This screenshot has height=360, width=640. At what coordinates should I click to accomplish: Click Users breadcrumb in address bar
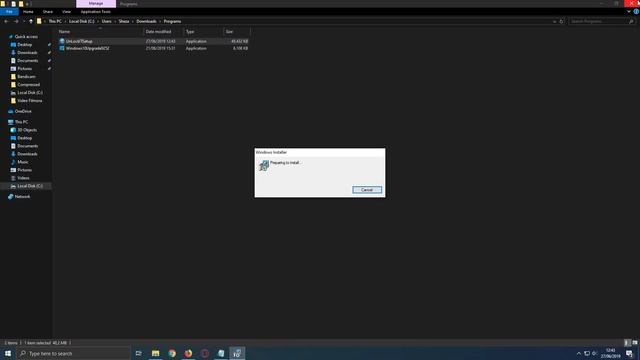pos(107,21)
